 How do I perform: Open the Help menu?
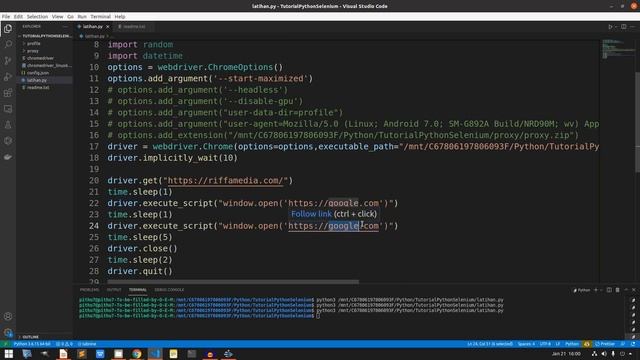click(120, 17)
